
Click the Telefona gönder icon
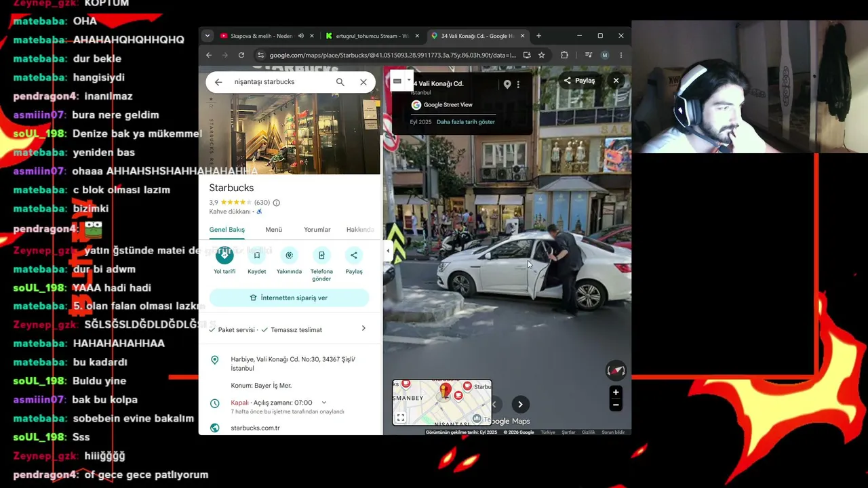pyautogui.click(x=321, y=256)
